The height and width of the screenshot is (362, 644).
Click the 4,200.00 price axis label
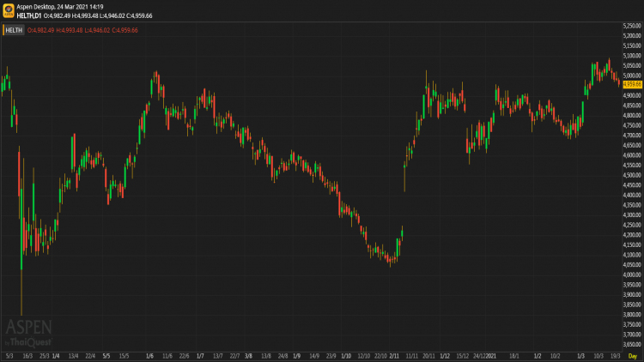click(632, 235)
